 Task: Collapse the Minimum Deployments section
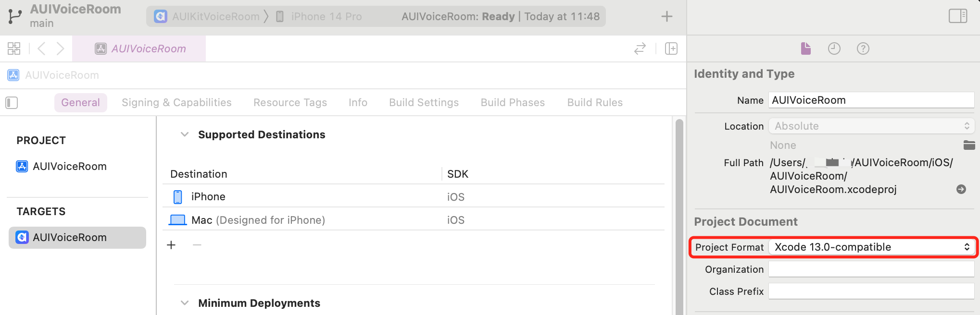click(x=184, y=303)
